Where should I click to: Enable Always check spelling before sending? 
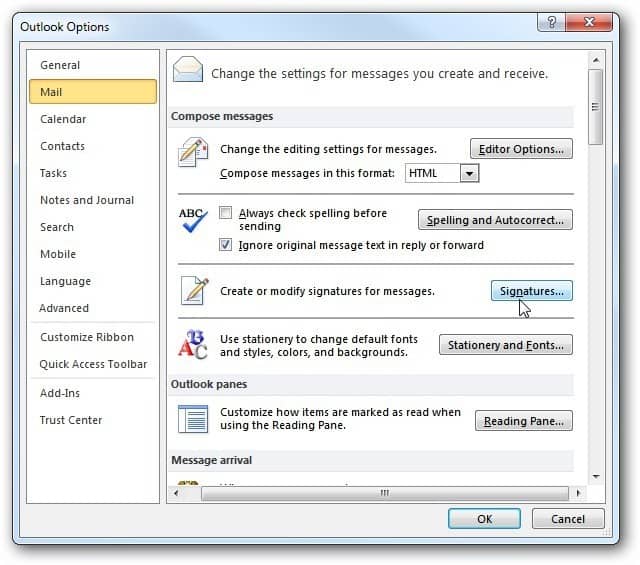pos(225,213)
